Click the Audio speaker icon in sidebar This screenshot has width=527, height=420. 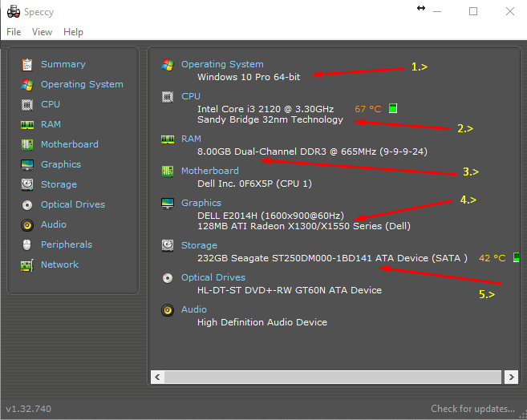tap(27, 225)
